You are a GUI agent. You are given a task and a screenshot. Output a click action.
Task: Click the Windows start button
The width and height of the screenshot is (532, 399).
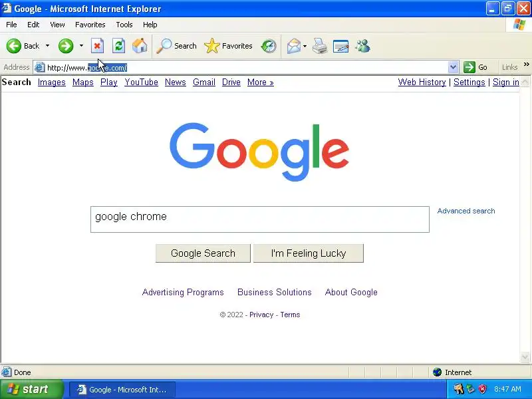(31, 389)
